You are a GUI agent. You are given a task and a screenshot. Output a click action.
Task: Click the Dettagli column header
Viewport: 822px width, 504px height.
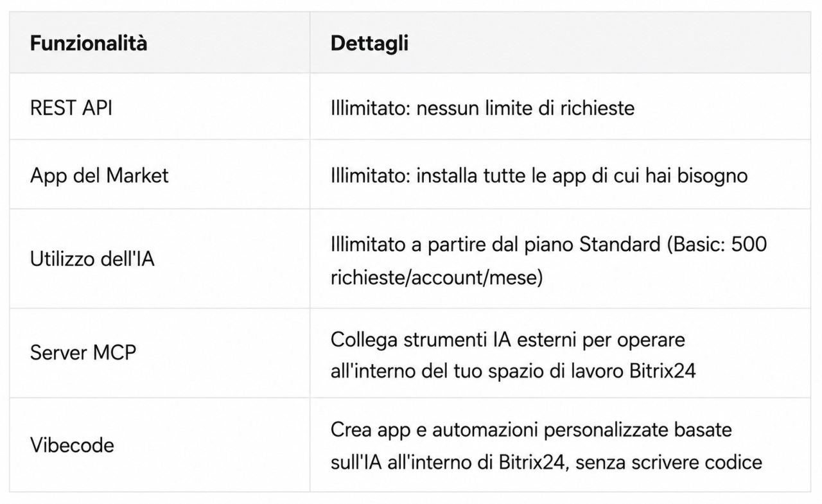pyautogui.click(x=370, y=43)
